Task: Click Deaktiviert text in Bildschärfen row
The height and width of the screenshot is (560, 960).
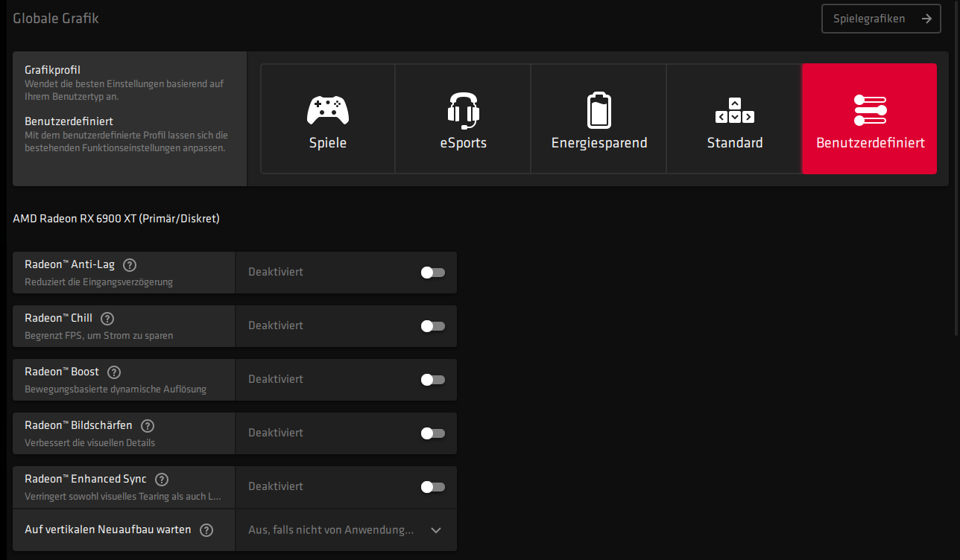Action: click(x=276, y=433)
